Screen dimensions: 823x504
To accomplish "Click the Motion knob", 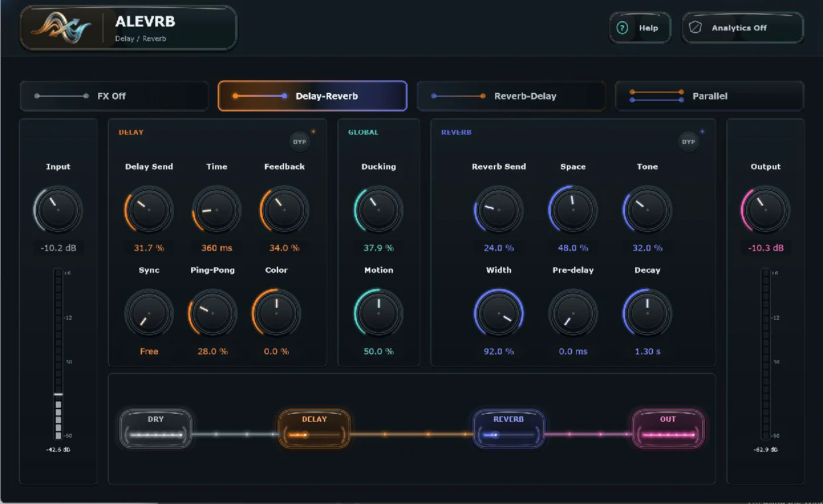I will point(378,313).
